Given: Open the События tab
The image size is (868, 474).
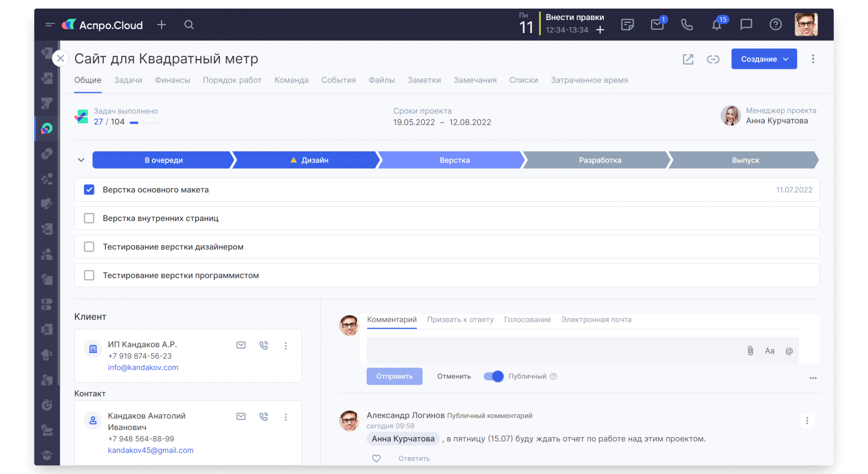Looking at the screenshot, I should point(339,80).
